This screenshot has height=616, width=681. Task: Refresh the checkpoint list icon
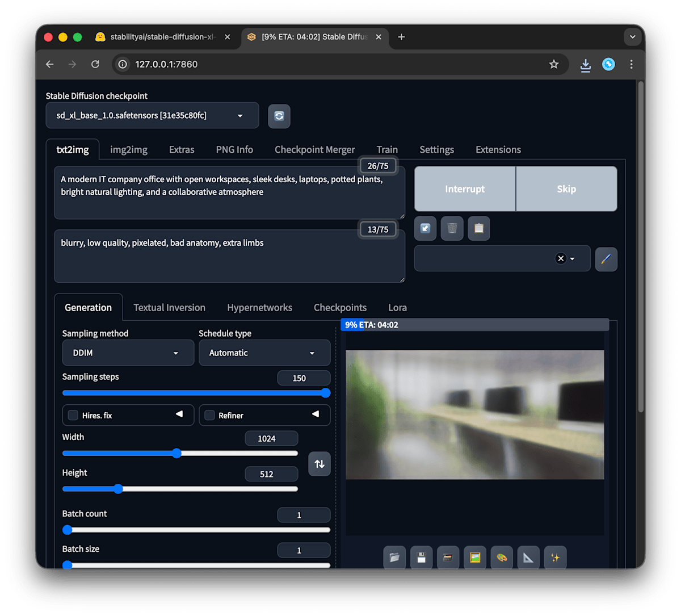point(279,116)
